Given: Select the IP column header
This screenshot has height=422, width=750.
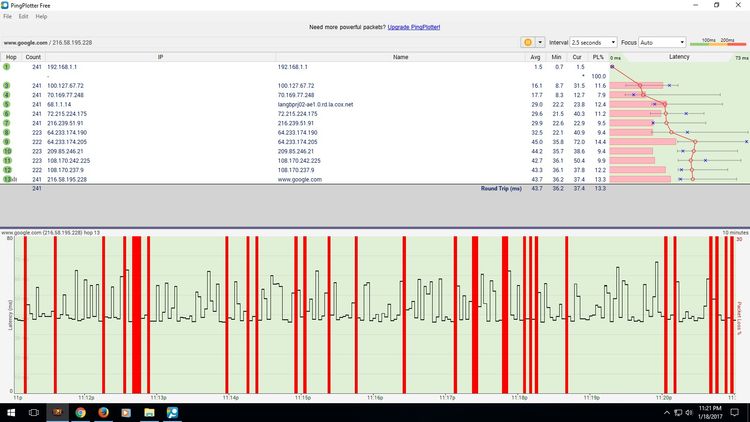Looking at the screenshot, I should coord(160,57).
